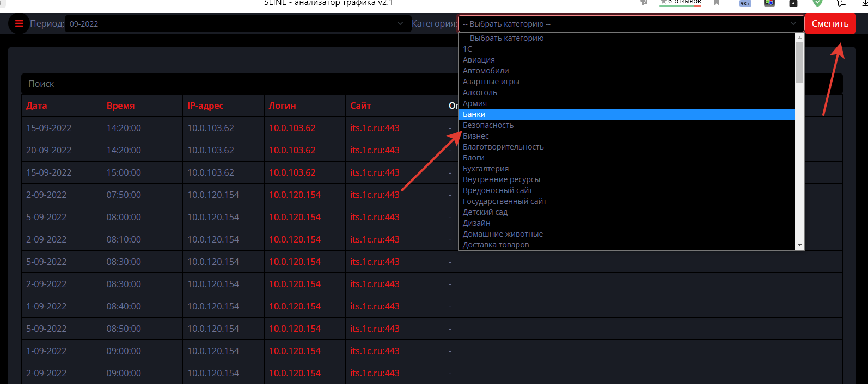Select Алкоголь category option
Screen dimensions: 868x384
627,92
